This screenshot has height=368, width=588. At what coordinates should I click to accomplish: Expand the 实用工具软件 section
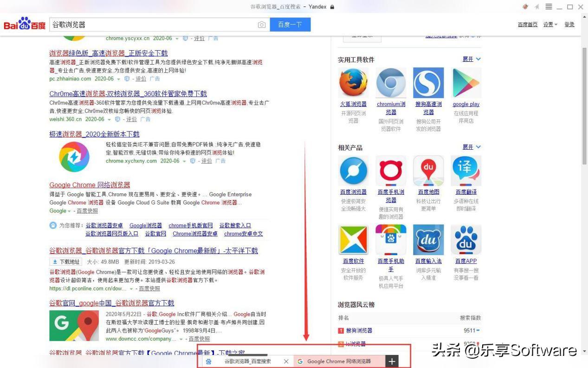tap(472, 59)
